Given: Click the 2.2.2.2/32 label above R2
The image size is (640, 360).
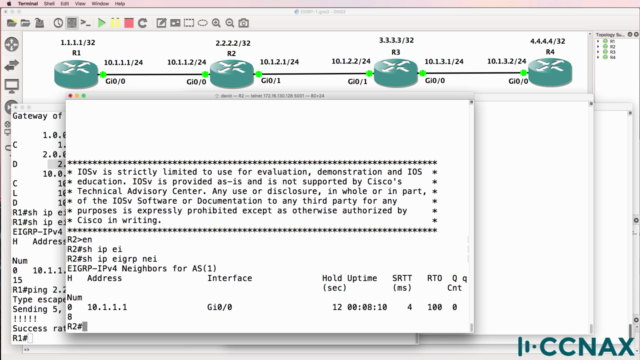Looking at the screenshot, I should click(233, 43).
